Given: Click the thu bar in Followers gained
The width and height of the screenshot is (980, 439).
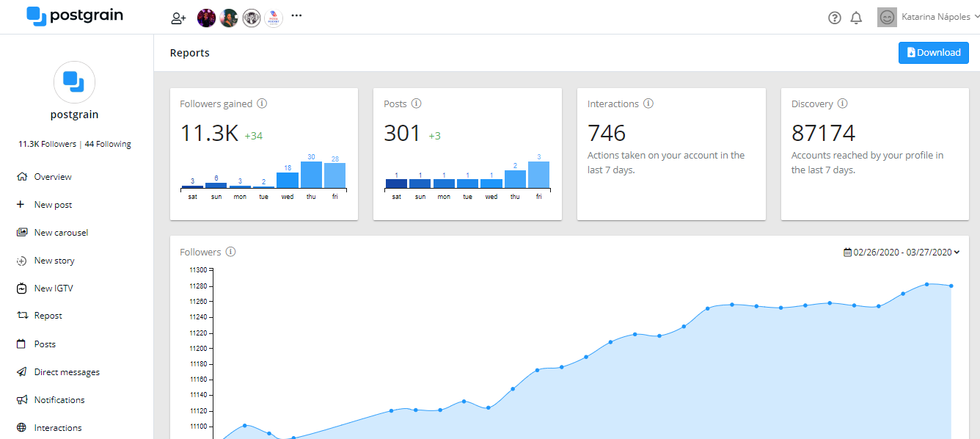Looking at the screenshot, I should click(x=311, y=175).
